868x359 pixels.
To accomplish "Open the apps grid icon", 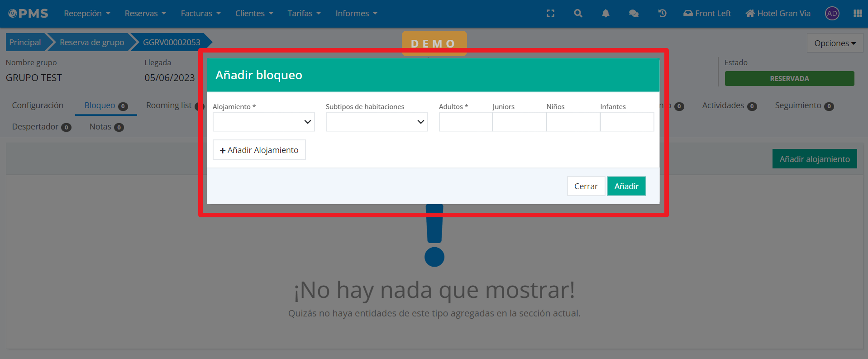I will [858, 14].
